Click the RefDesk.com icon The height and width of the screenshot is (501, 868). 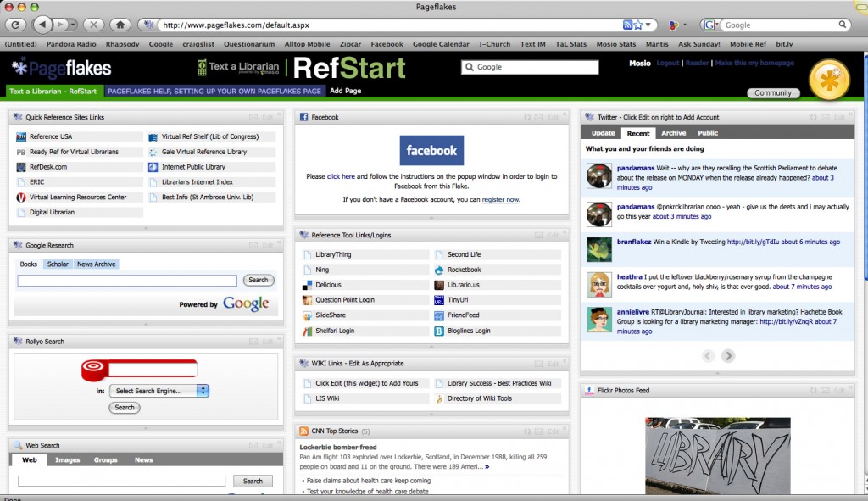[21, 167]
